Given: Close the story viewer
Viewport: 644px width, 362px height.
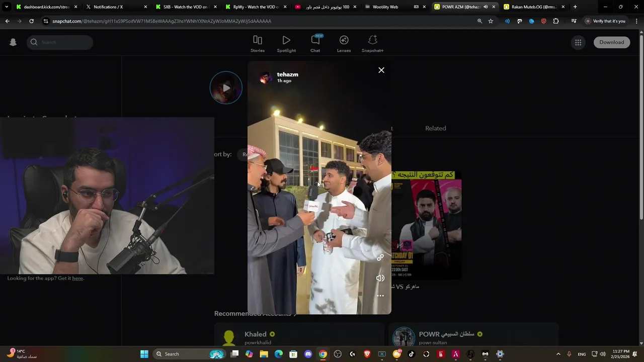Looking at the screenshot, I should tap(381, 70).
